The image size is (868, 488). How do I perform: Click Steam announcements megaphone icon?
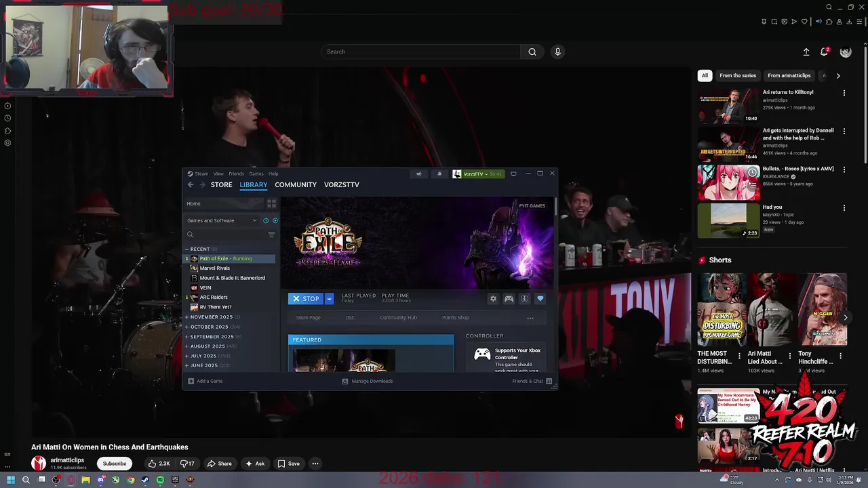418,174
